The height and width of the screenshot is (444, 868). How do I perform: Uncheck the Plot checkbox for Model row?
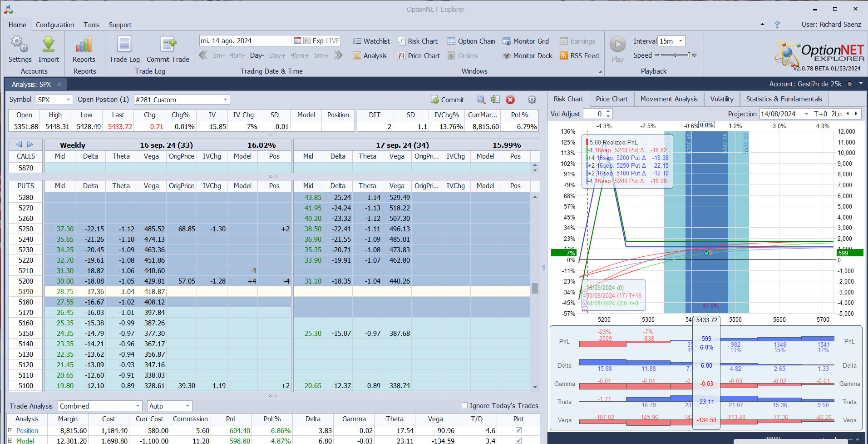click(518, 441)
